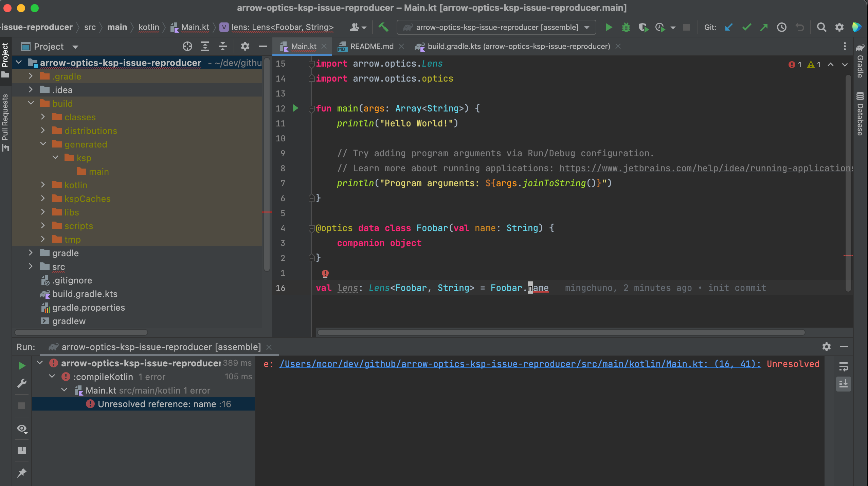Click Collapse All in Project panel
Screen dimensions: 868x486
pos(223,46)
